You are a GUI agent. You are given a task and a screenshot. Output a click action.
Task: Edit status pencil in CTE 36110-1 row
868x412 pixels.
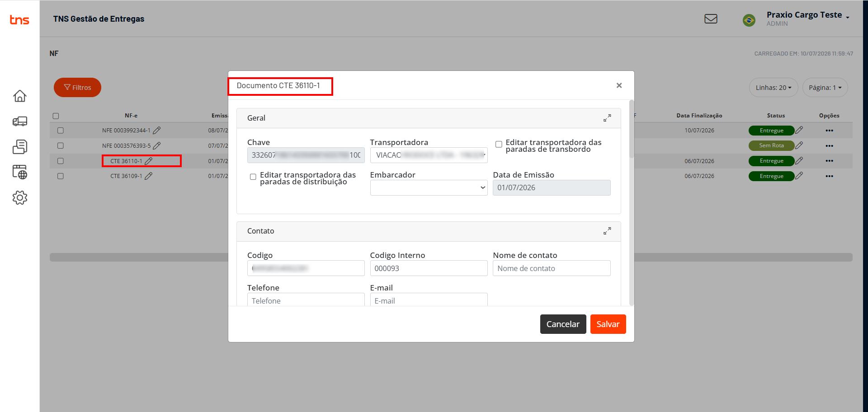[x=799, y=161]
